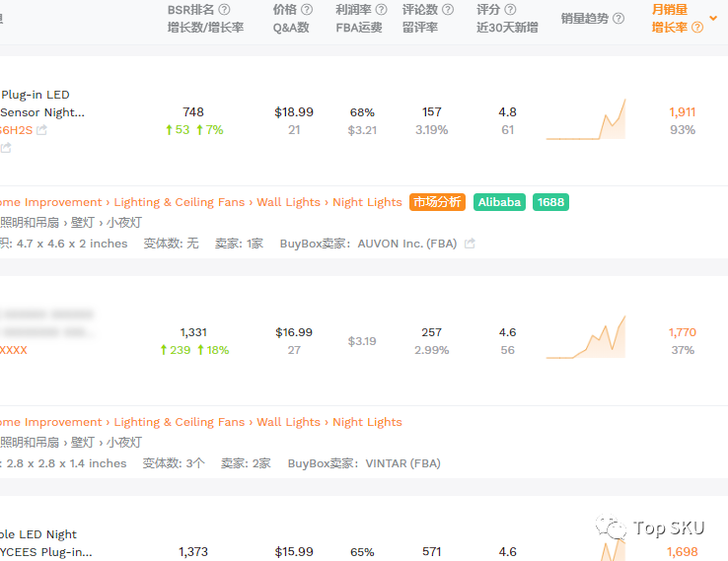The height and width of the screenshot is (561, 728).
Task: Click the price $16.99
Action: (294, 332)
